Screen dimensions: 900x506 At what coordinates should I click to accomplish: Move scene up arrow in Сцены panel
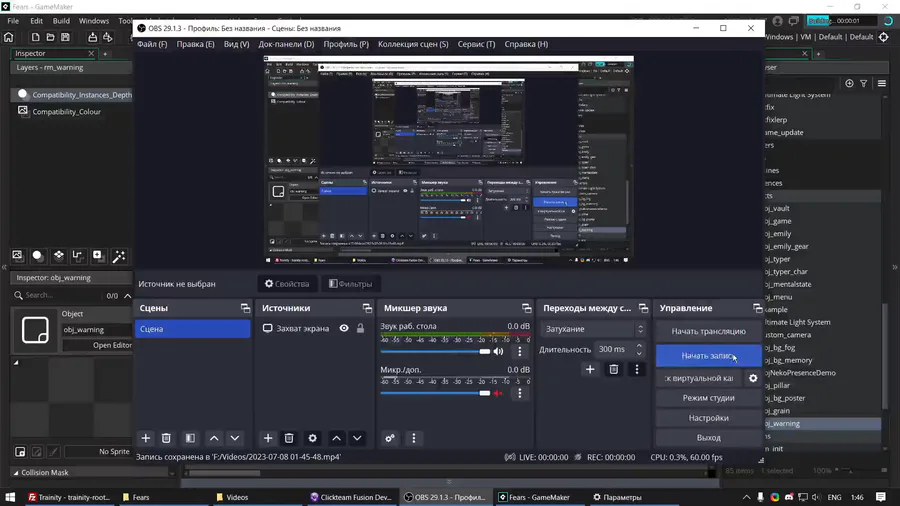point(214,438)
